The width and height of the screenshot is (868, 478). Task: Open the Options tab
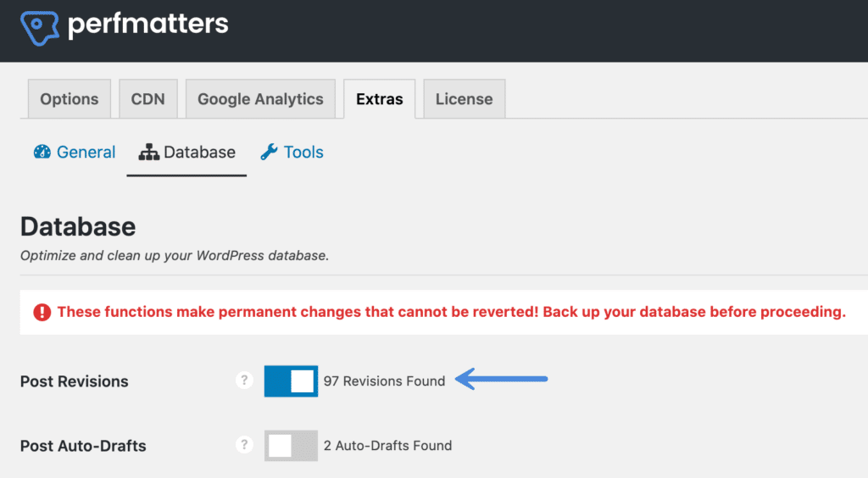70,99
